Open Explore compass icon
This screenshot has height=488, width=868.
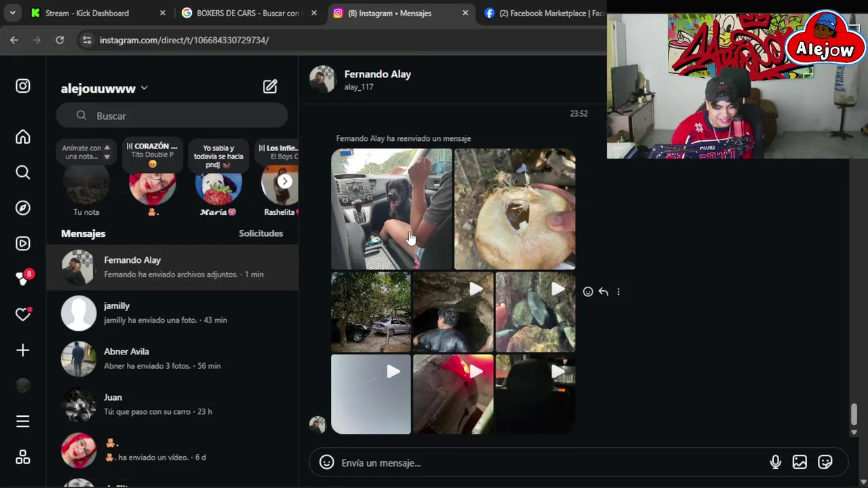[x=23, y=207]
